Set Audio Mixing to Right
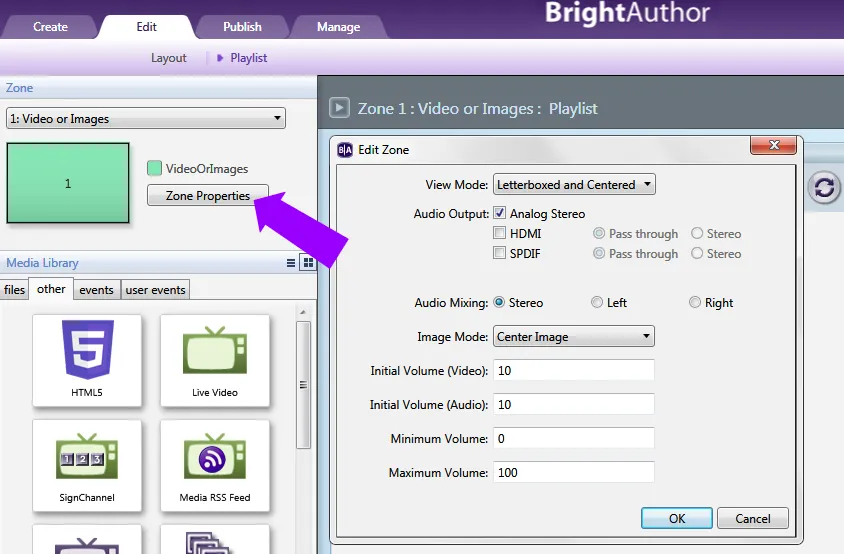The width and height of the screenshot is (844, 554). (695, 302)
